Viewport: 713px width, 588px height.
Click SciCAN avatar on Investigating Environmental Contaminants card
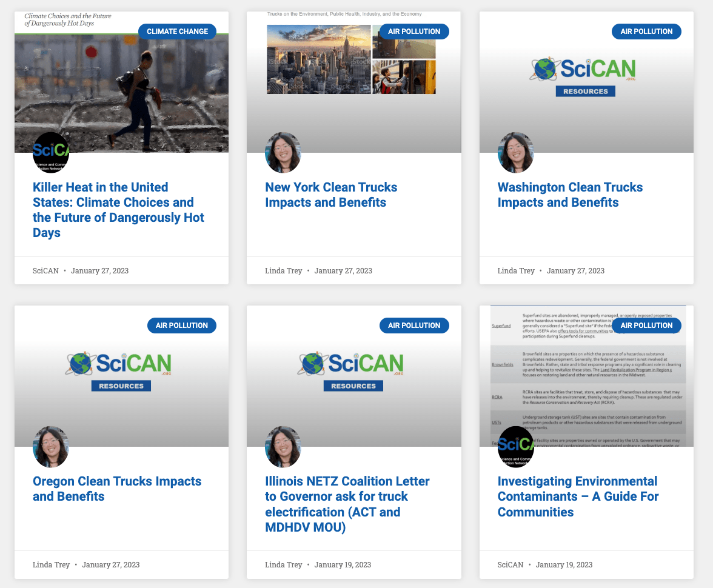click(x=516, y=447)
